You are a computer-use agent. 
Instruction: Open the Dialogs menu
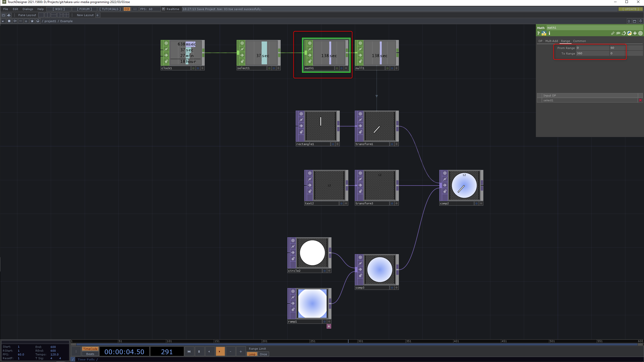[x=28, y=9]
